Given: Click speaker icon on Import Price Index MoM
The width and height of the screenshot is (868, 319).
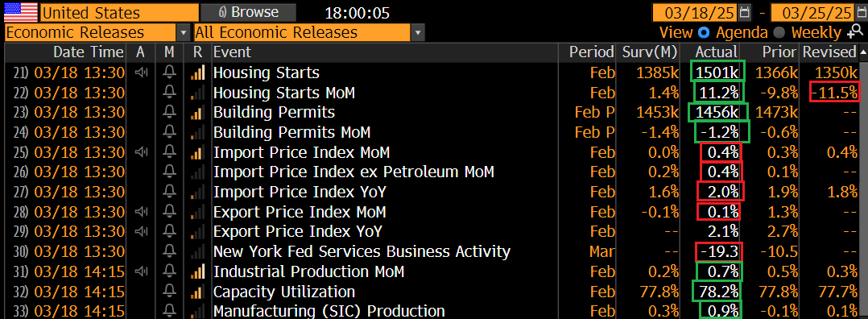Looking at the screenshot, I should 141,152.
